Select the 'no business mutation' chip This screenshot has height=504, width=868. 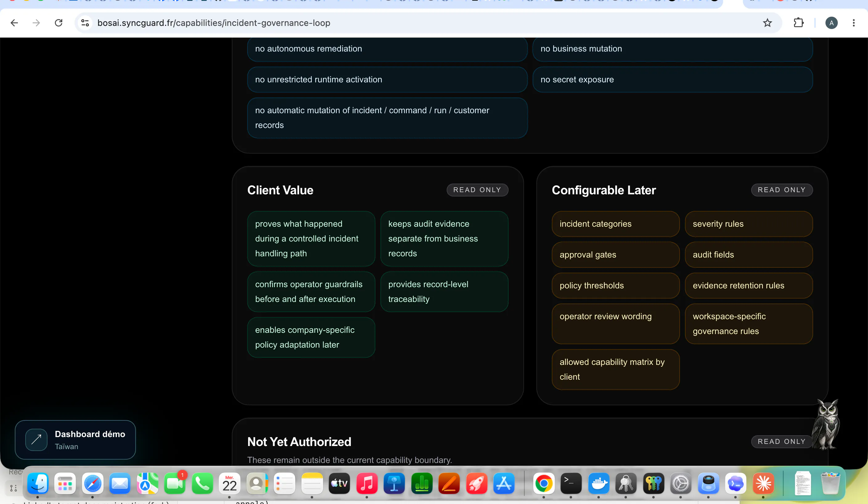coord(672,49)
